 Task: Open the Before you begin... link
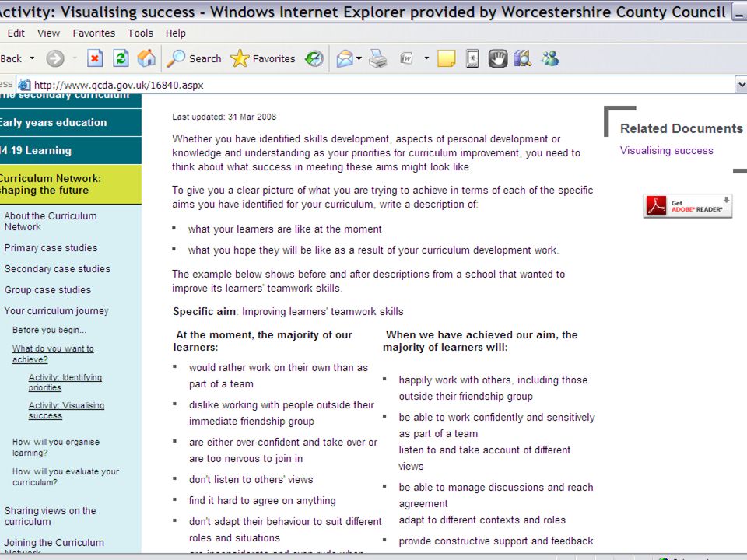(x=50, y=330)
